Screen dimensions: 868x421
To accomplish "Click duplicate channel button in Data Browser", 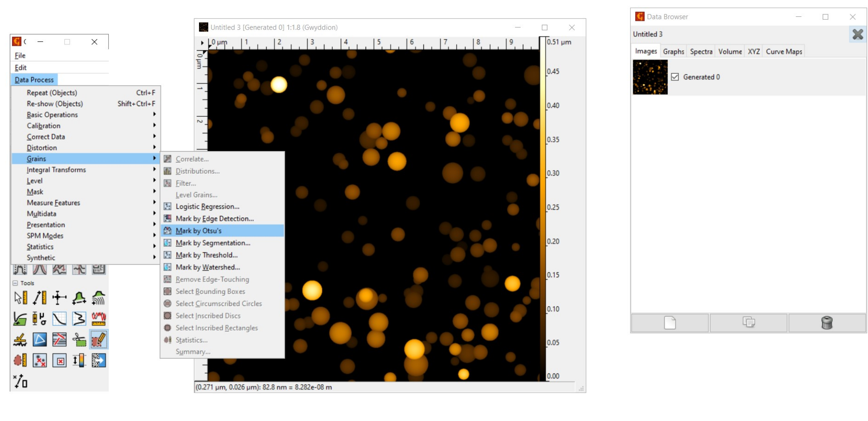I will pyautogui.click(x=749, y=322).
